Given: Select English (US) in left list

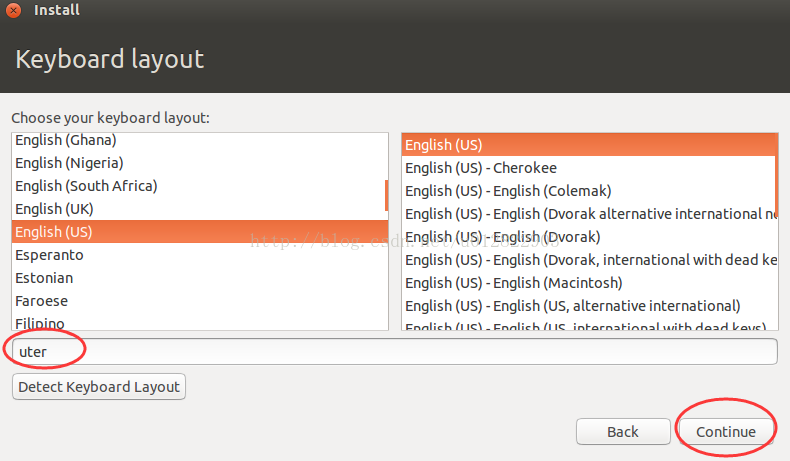Looking at the screenshot, I should tap(53, 232).
